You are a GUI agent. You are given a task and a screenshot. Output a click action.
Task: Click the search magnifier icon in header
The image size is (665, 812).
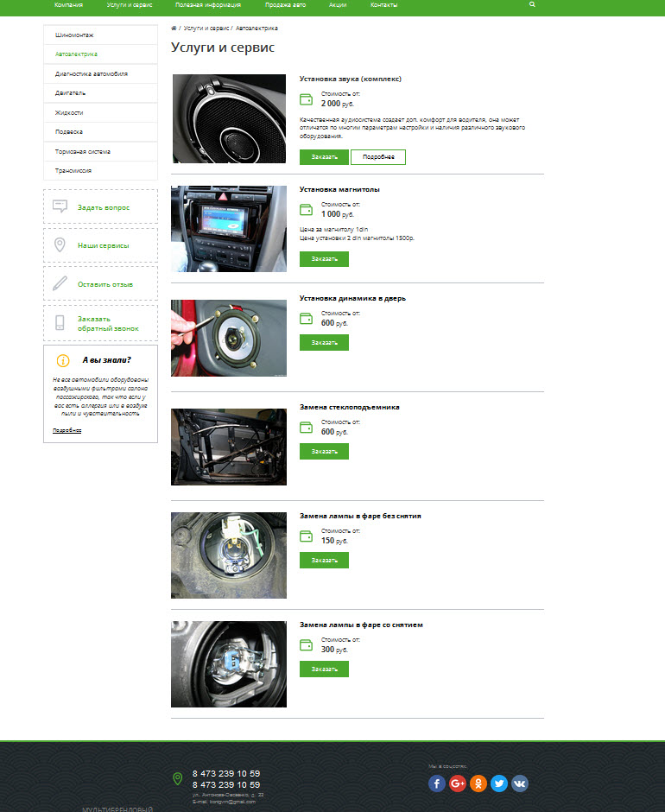pos(532,4)
